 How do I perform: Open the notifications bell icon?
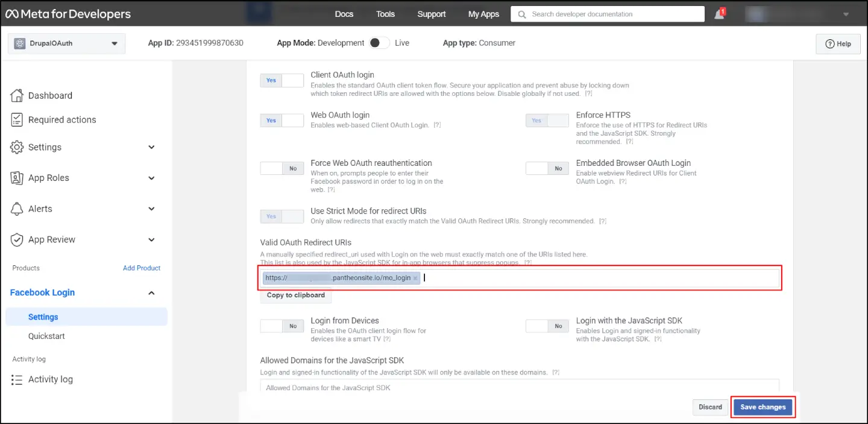719,14
